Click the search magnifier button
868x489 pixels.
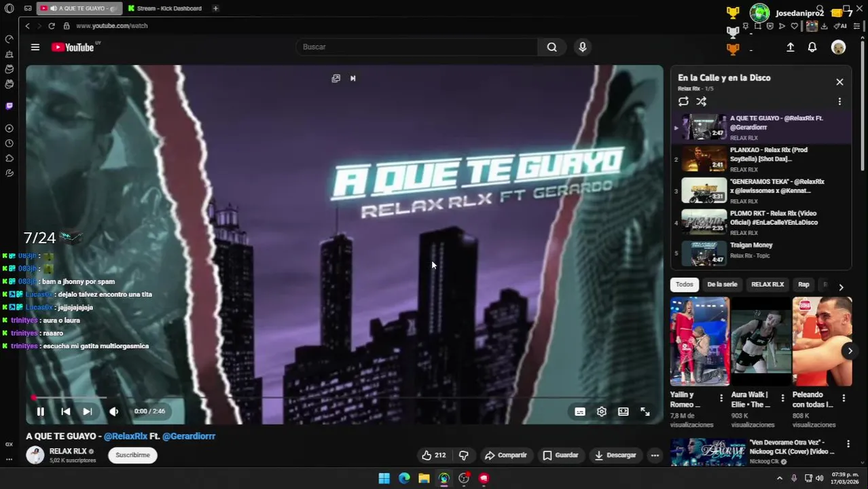pos(551,47)
